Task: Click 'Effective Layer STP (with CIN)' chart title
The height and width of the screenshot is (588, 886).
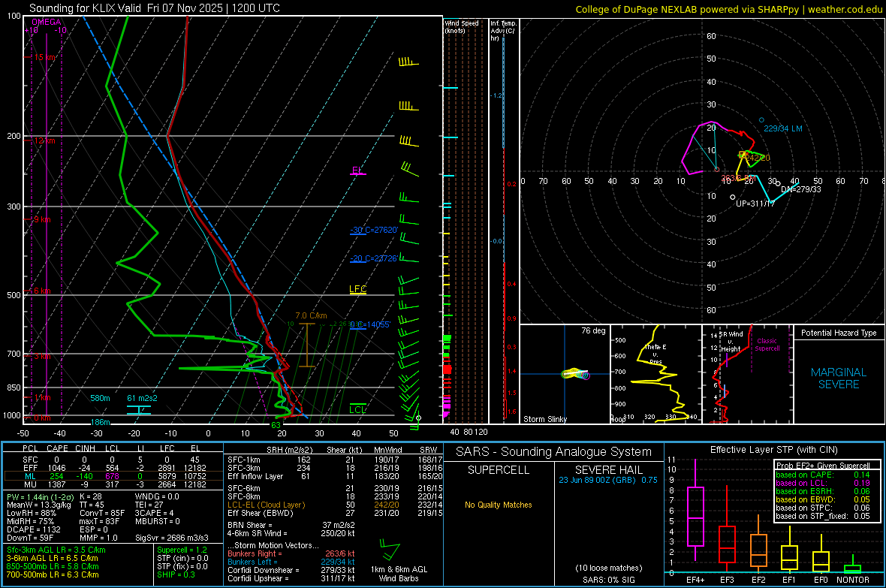Action: (x=773, y=450)
